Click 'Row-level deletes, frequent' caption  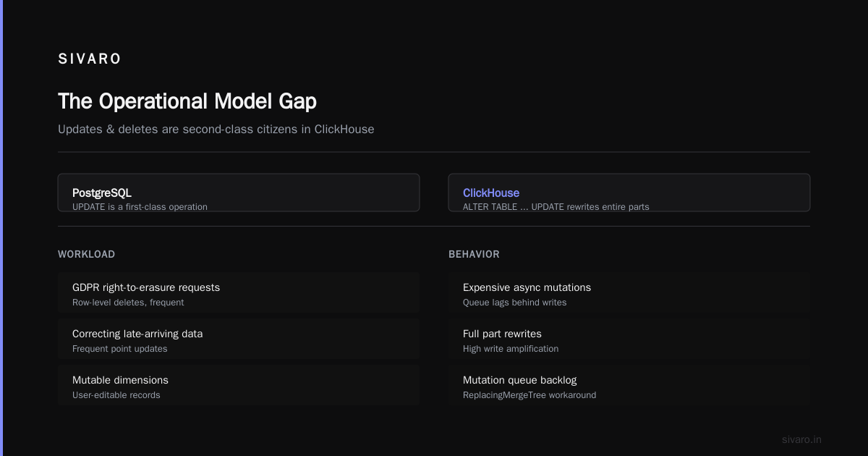click(128, 303)
